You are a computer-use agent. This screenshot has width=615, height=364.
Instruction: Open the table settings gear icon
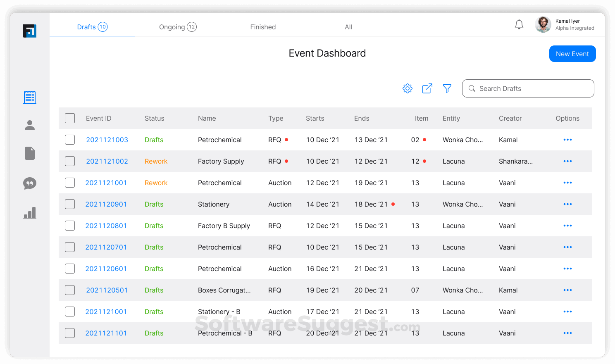[x=407, y=88]
